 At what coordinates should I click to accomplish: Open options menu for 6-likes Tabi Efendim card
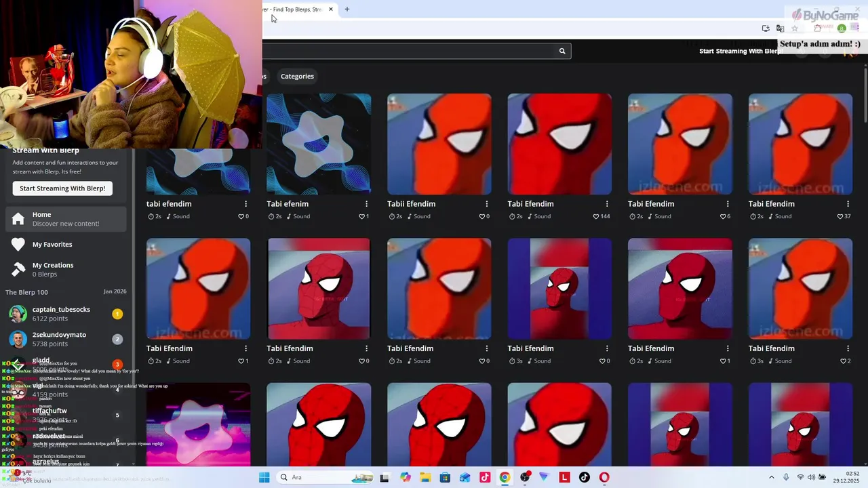point(728,204)
